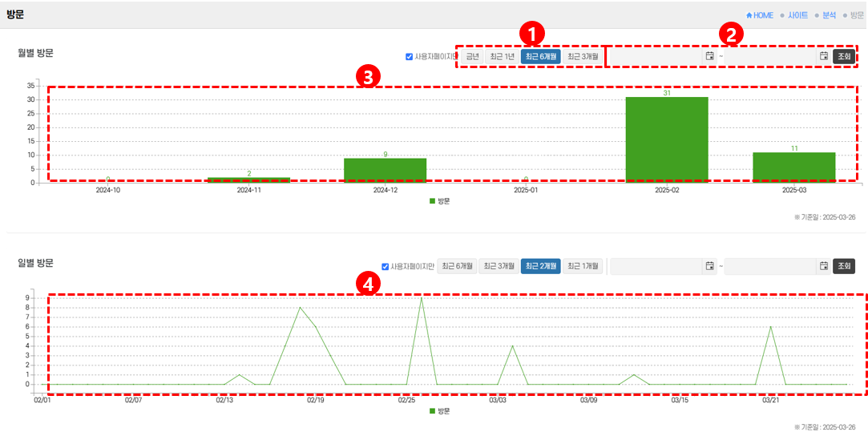Screen dimensions: 868x440
Task: Open the daily start date calendar icon
Action: tap(709, 266)
